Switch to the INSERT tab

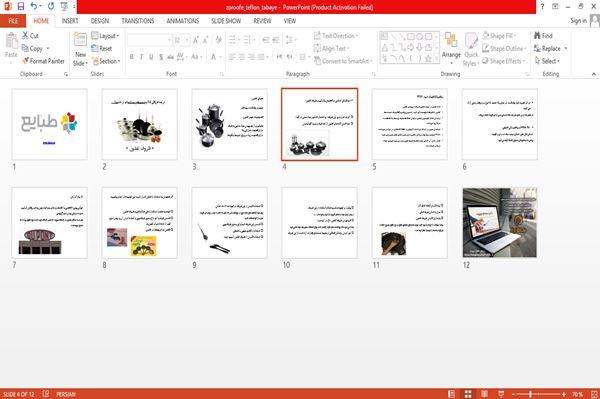pyautogui.click(x=70, y=21)
